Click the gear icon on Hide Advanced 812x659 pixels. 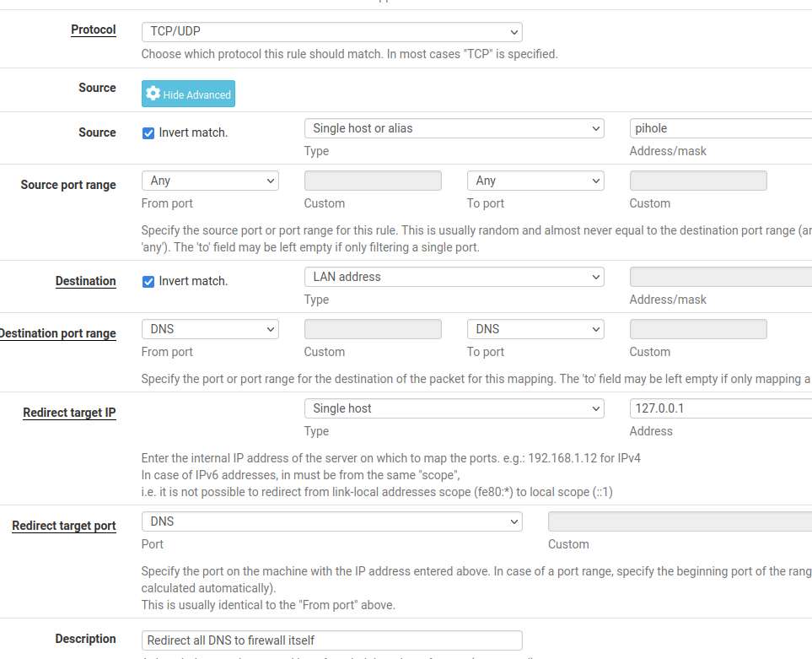tap(153, 94)
